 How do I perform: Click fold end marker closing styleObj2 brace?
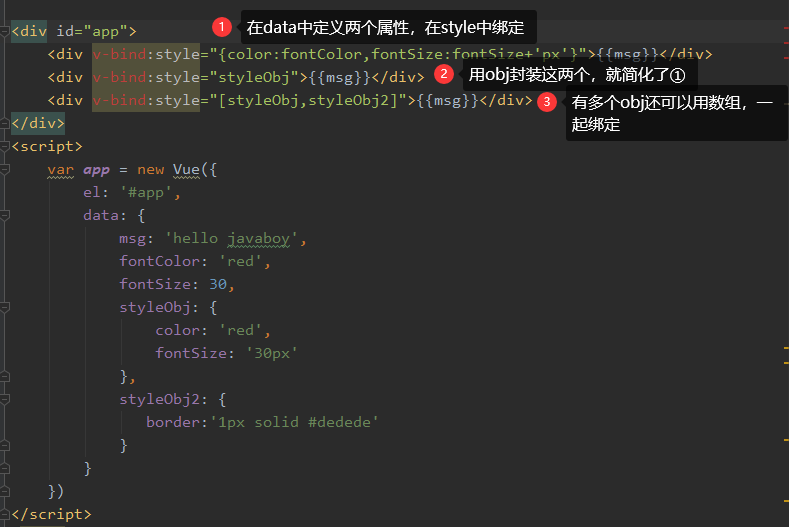(5, 446)
